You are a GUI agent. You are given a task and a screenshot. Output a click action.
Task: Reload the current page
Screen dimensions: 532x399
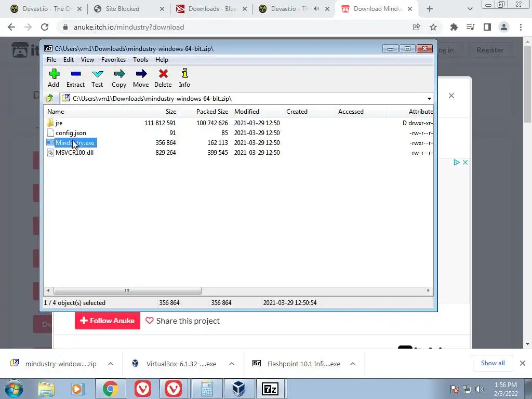[x=45, y=27]
